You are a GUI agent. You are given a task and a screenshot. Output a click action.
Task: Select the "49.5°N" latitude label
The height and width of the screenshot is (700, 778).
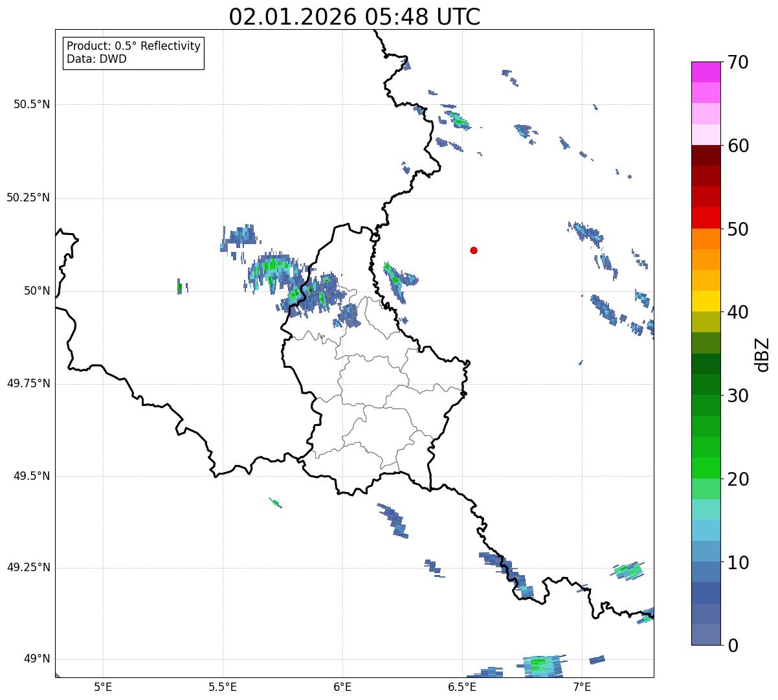click(32, 476)
